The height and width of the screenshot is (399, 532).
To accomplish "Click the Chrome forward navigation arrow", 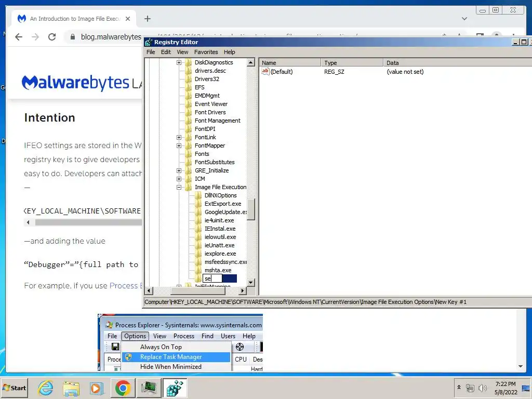I will click(35, 37).
